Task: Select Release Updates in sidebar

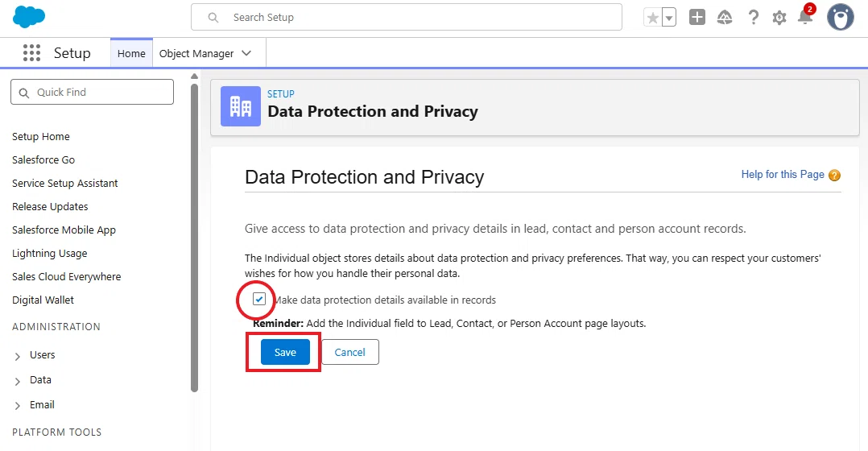Action: pos(50,206)
